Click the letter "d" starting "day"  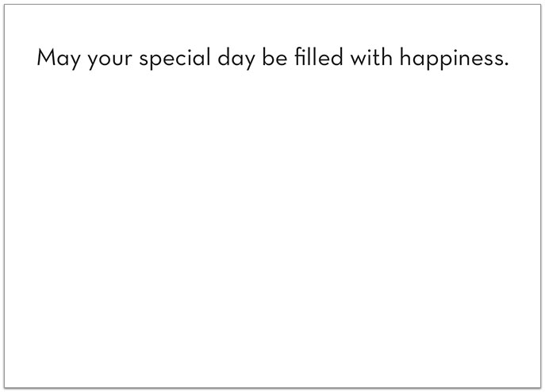[x=225, y=56]
